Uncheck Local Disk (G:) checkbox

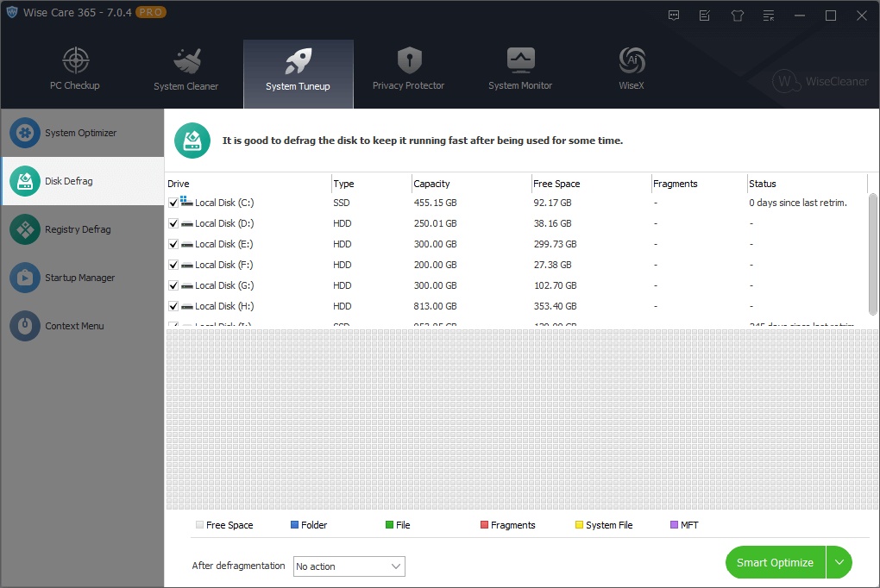(x=173, y=285)
